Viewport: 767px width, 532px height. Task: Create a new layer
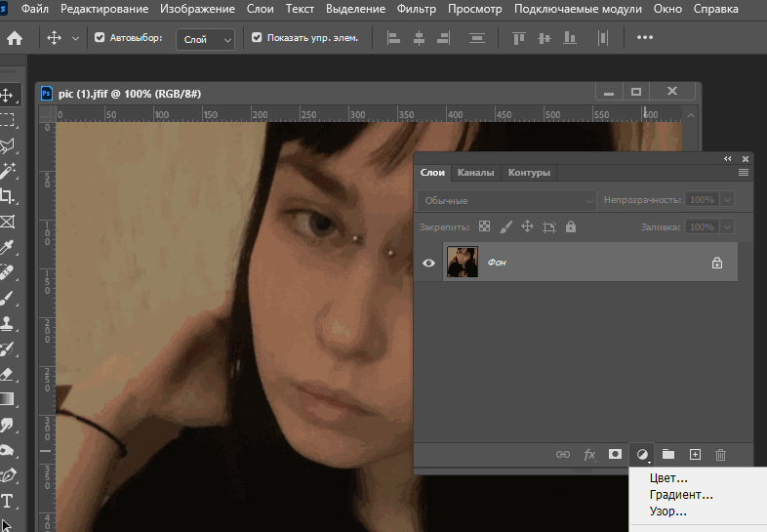tap(695, 454)
